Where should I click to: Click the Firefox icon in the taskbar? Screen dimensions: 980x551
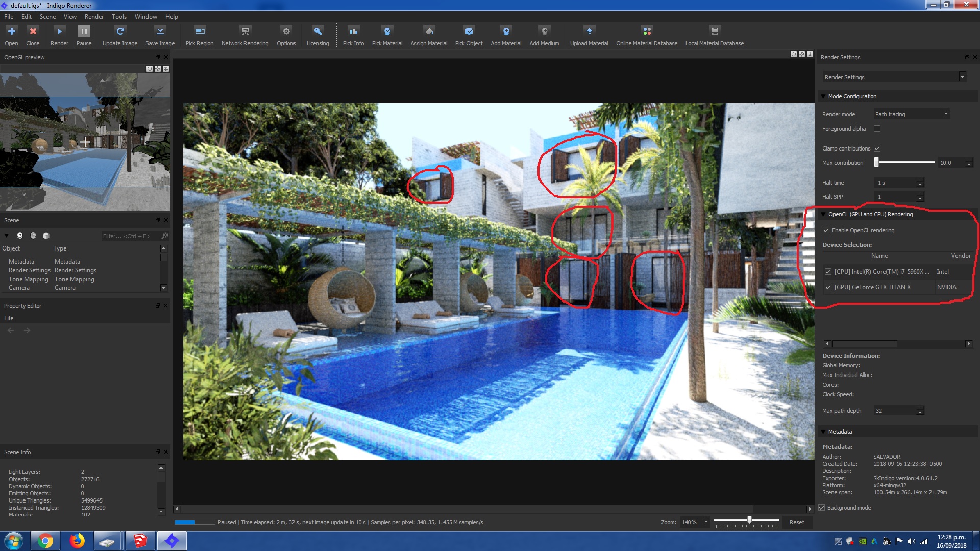point(77,541)
